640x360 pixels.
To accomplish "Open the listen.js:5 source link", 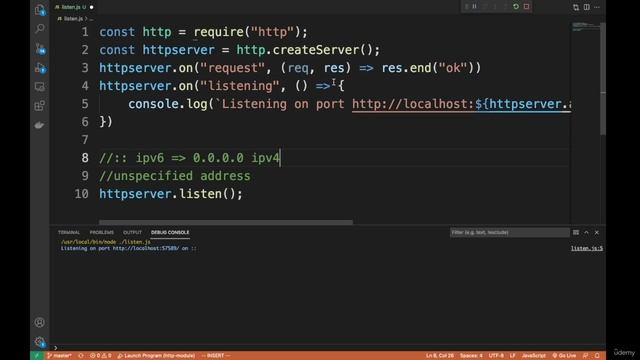I will click(587, 248).
